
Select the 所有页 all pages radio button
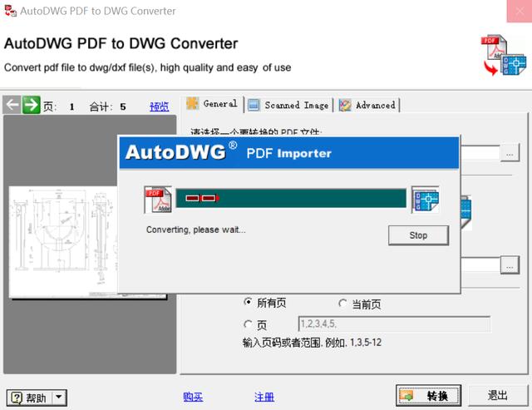coord(248,302)
